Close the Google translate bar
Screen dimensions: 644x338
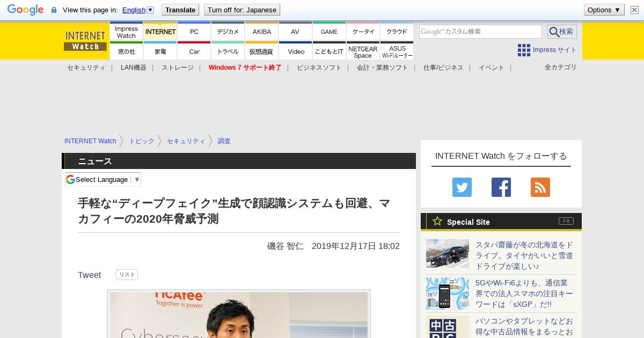pos(634,10)
